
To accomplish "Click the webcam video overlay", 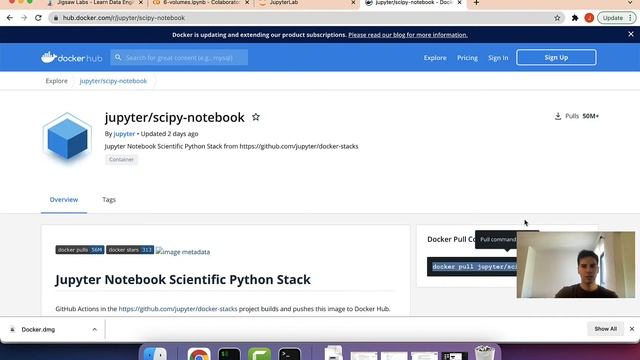I will click(x=576, y=264).
